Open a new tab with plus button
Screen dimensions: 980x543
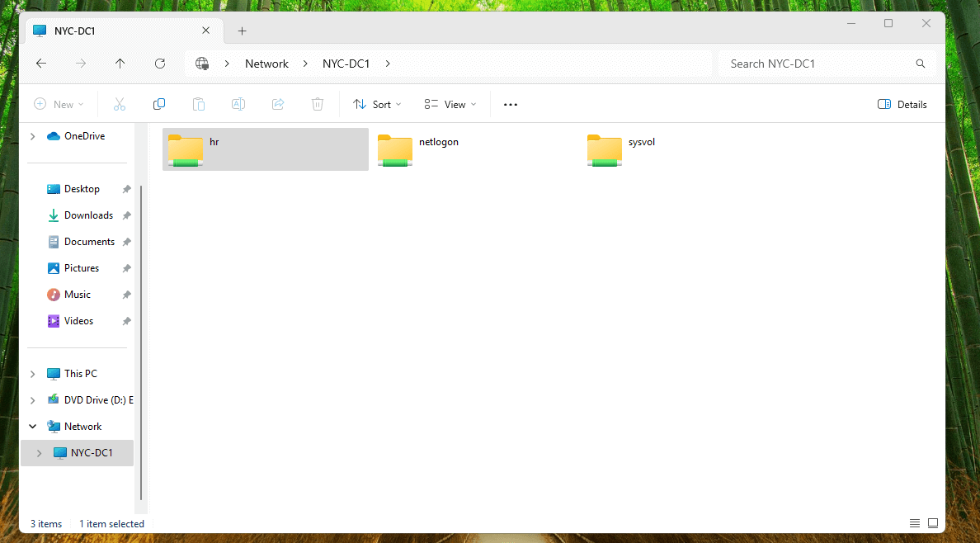point(243,31)
